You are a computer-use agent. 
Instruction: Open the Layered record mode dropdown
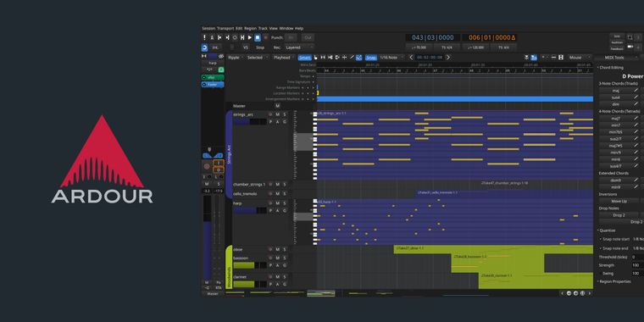click(x=299, y=47)
